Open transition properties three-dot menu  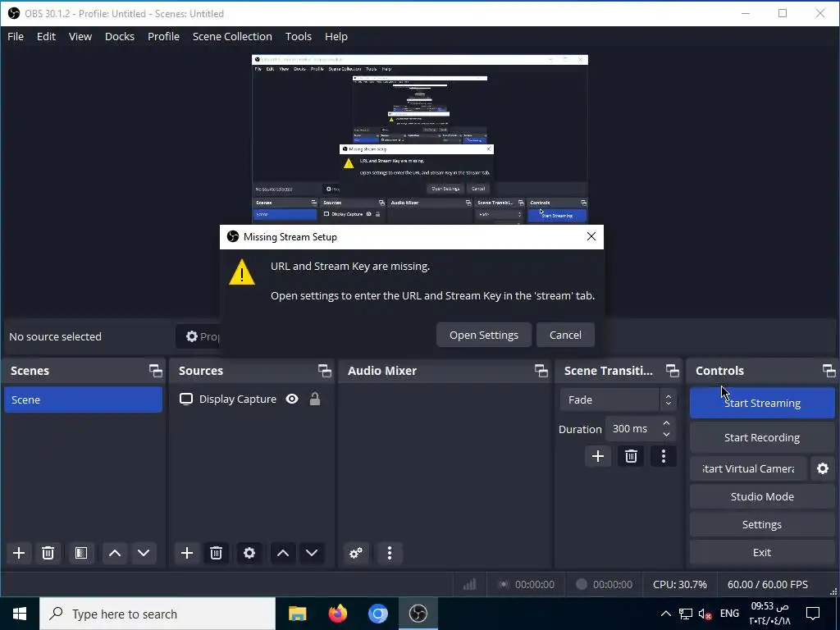(x=664, y=456)
